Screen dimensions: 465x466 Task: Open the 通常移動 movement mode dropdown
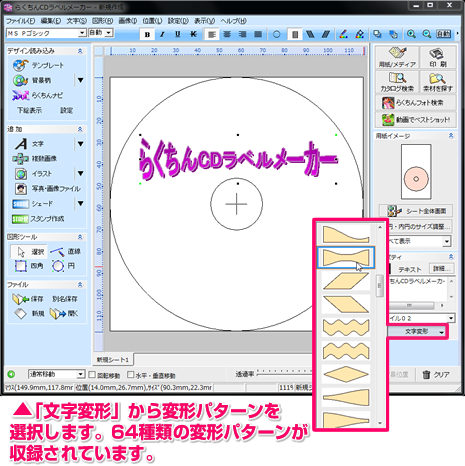pyautogui.click(x=80, y=374)
